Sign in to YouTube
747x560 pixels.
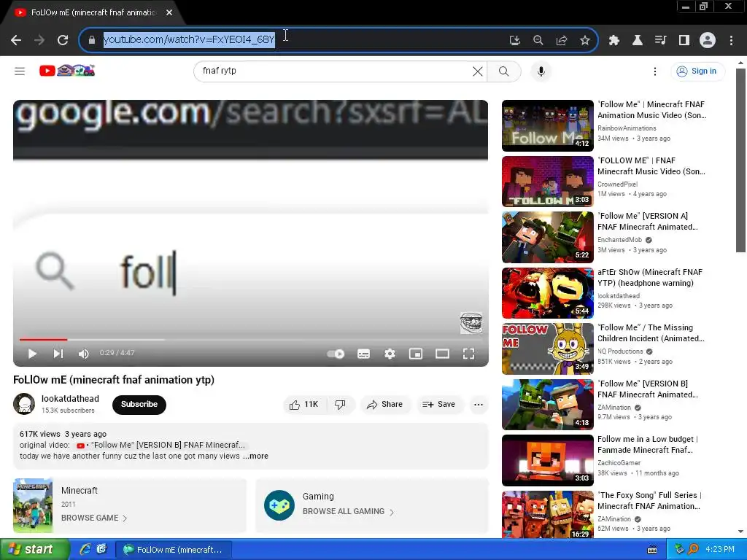point(697,71)
